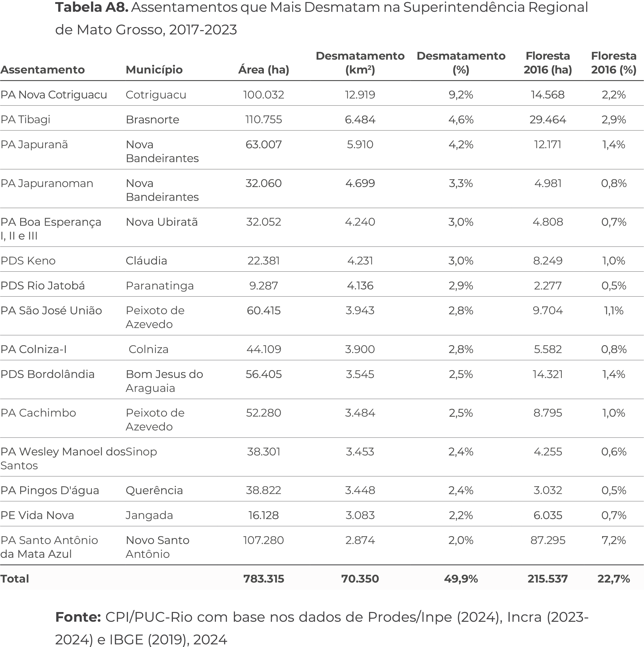The height and width of the screenshot is (647, 644).
Task: Click the forest percentage '1,1%'
Action: tap(614, 311)
